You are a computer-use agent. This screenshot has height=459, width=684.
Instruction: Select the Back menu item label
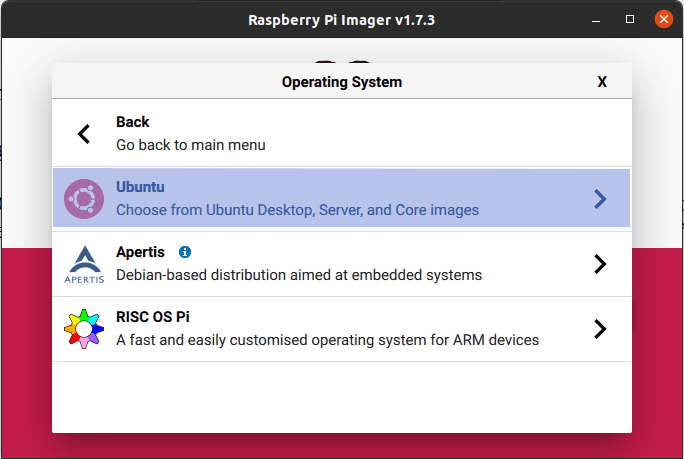pyautogui.click(x=133, y=122)
